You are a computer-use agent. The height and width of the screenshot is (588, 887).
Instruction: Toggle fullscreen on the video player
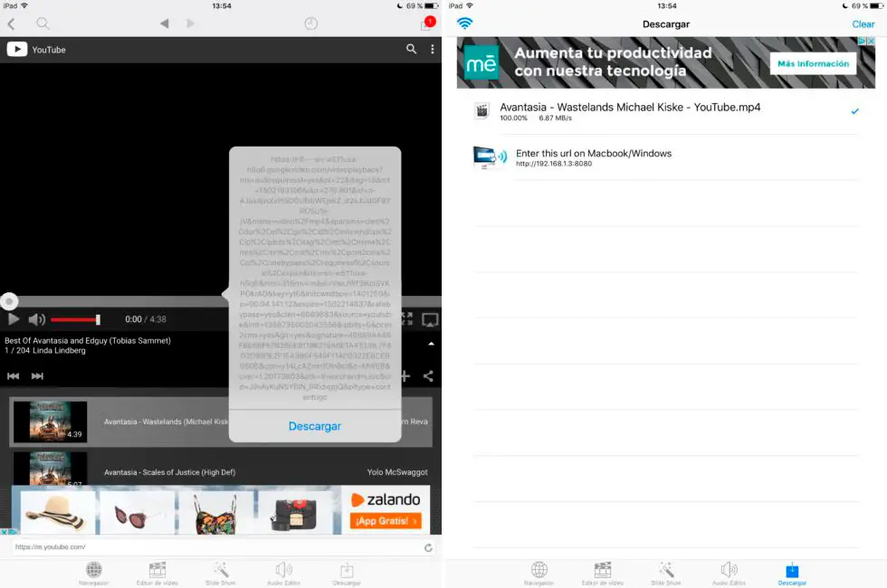407,318
